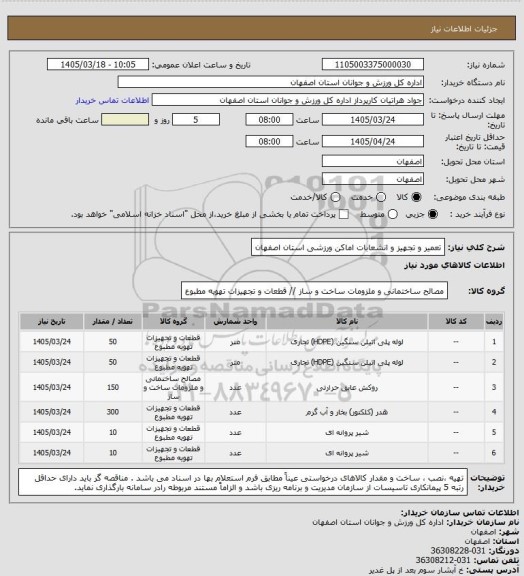Click the contact phone number 36308212-031
The width and height of the screenshot is (524, 576).
tap(443, 560)
